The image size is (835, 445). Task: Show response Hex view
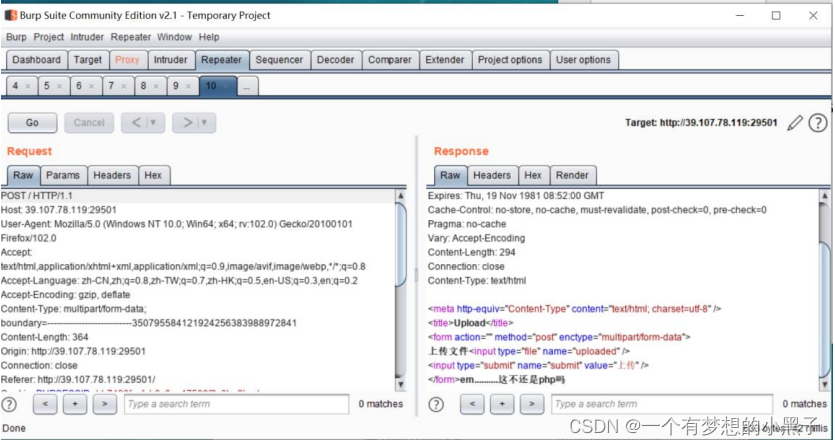533,176
